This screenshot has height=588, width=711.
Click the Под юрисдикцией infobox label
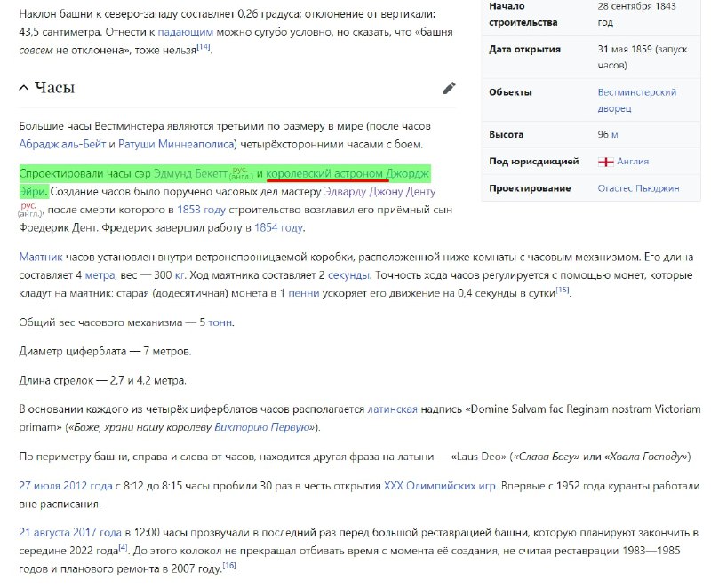(534, 162)
